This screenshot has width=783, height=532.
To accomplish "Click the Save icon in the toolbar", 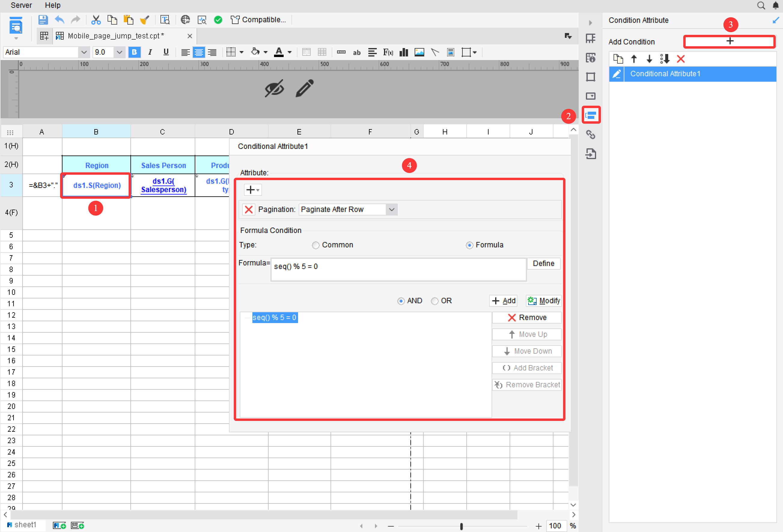I will pyautogui.click(x=43, y=20).
